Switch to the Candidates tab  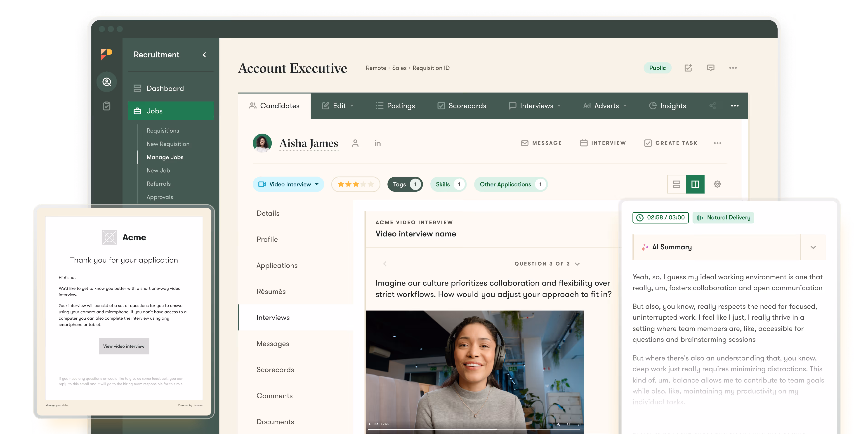pyautogui.click(x=274, y=106)
